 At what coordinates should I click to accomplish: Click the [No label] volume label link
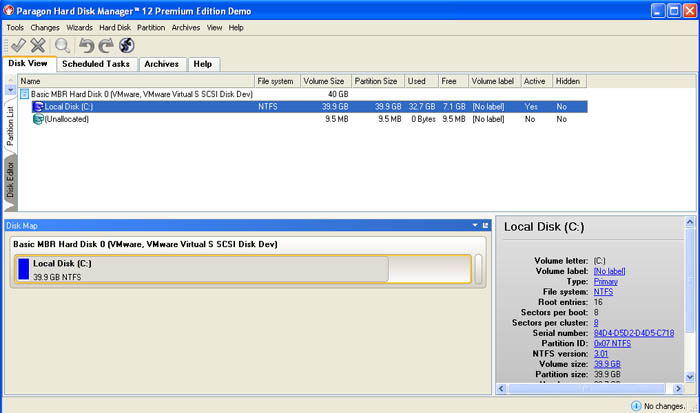pos(609,271)
